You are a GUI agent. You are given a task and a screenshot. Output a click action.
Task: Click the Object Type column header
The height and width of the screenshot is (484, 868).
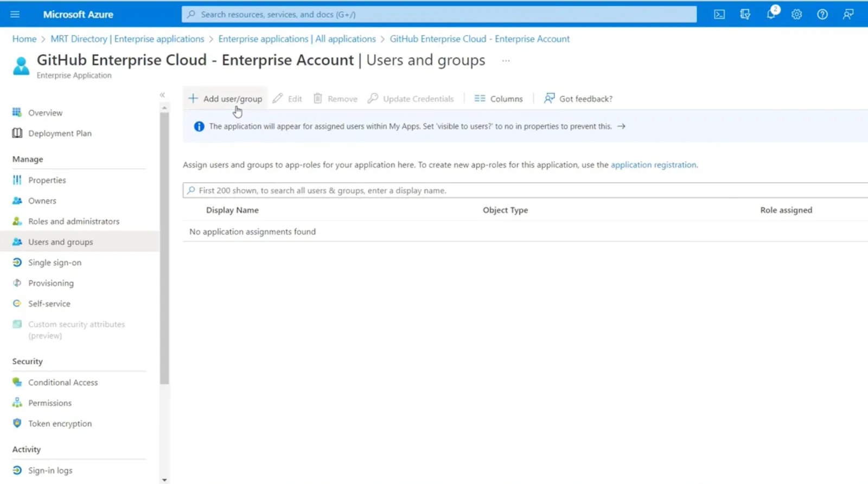[505, 210]
